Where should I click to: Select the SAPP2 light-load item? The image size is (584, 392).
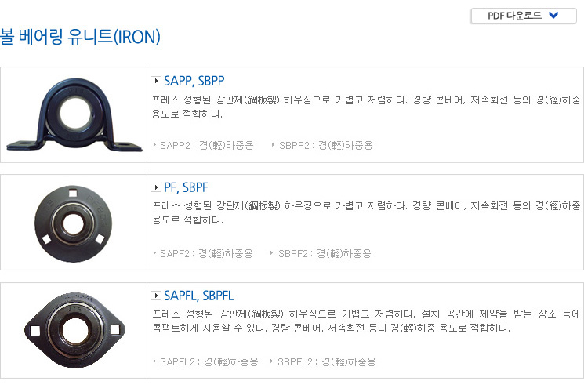[x=207, y=145]
